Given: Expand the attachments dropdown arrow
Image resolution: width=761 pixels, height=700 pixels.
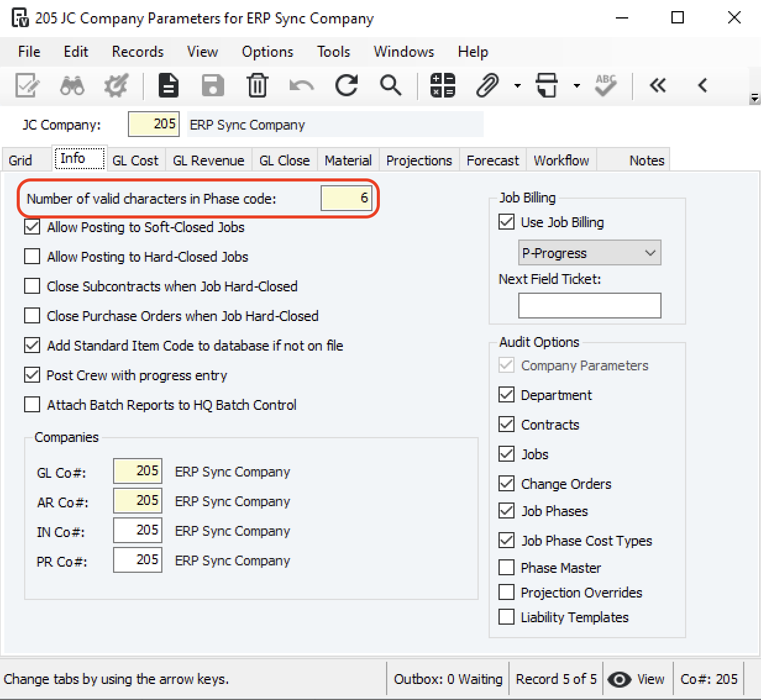Looking at the screenshot, I should (517, 86).
